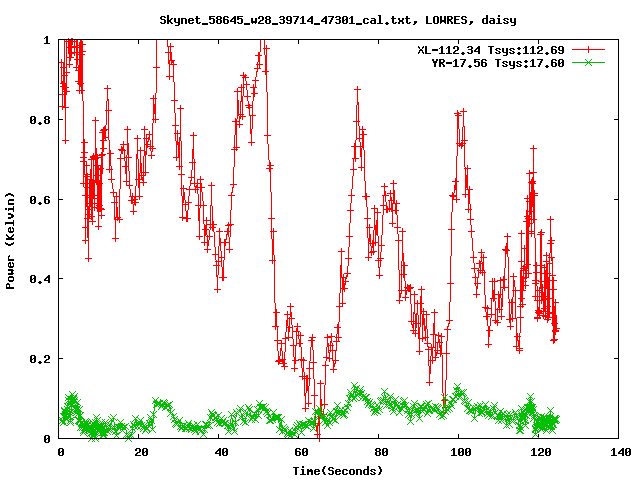
Task: Click the Time(Seconds) x-axis label
Action: click(338, 471)
